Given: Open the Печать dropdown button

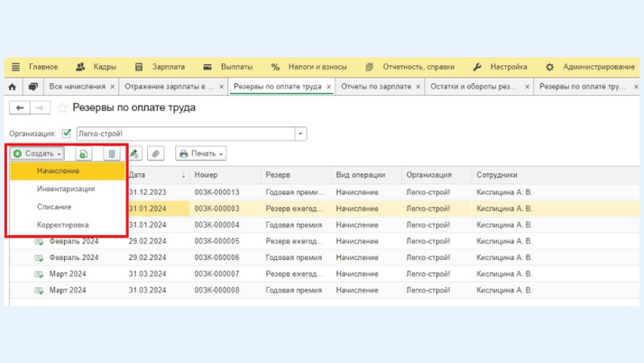Looking at the screenshot, I should [x=200, y=154].
